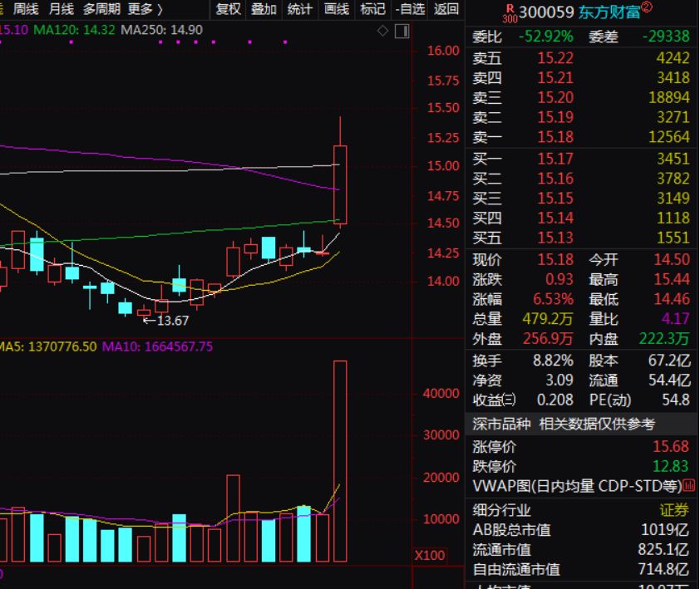This screenshot has width=700, height=589.
Task: Click the 卖四 price 15.21
Action: [x=555, y=77]
